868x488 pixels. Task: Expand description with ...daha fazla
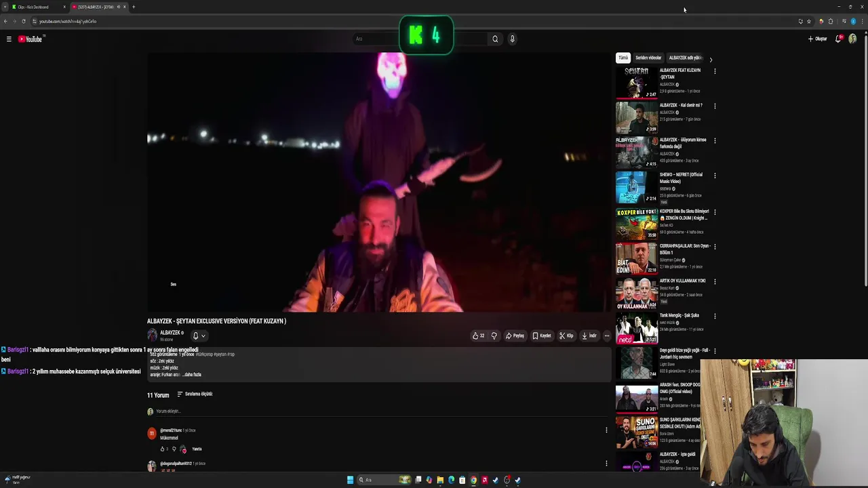click(x=193, y=375)
